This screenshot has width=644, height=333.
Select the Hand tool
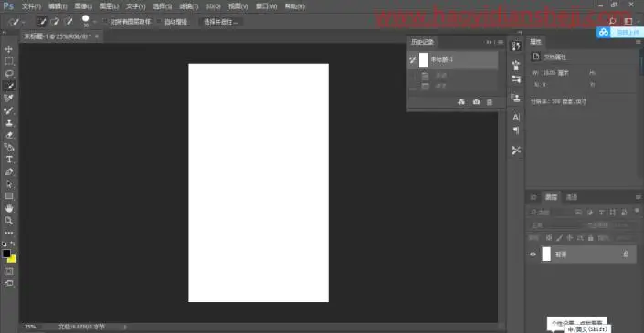(8, 208)
